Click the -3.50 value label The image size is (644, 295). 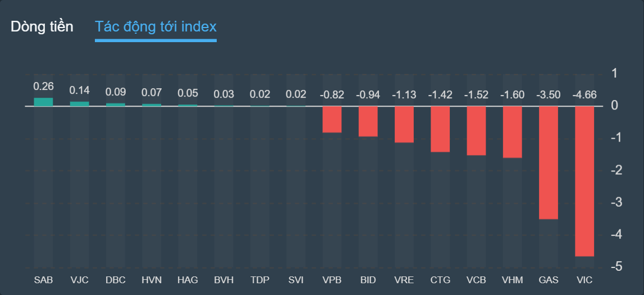[549, 94]
